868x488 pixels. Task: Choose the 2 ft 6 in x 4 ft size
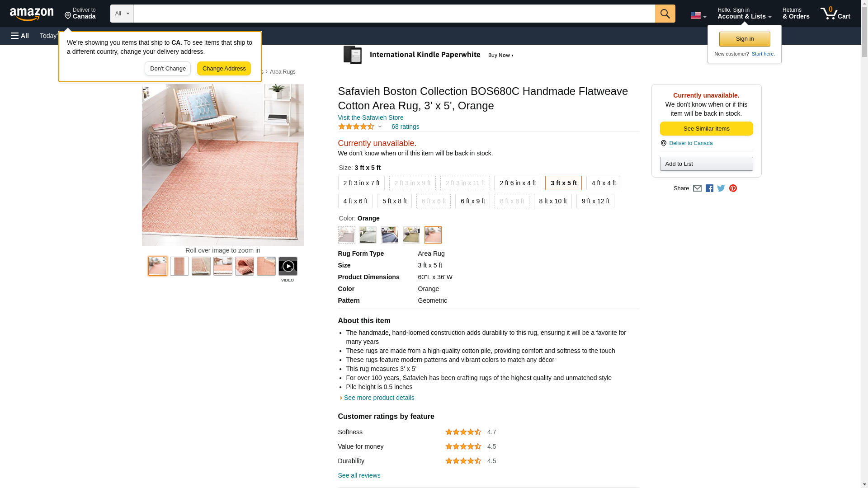click(517, 183)
